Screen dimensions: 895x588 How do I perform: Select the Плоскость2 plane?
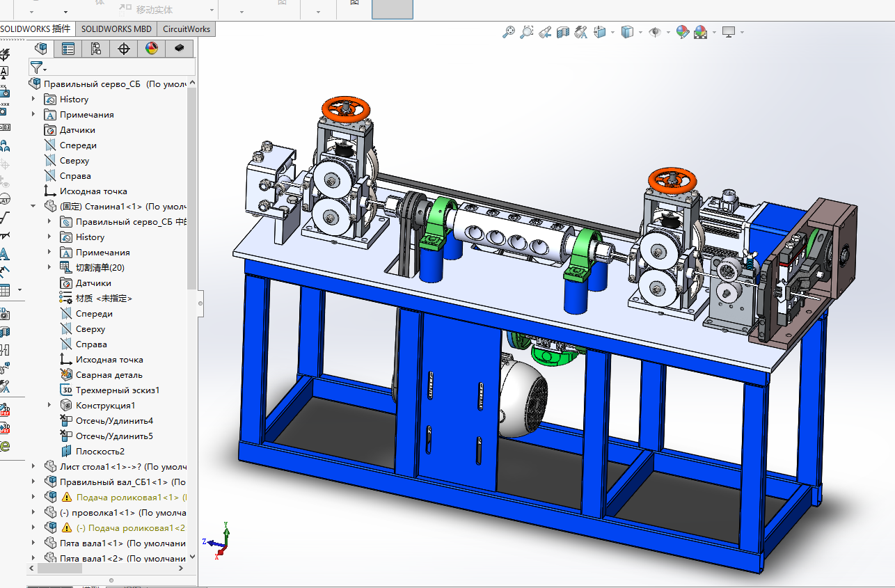(93, 451)
